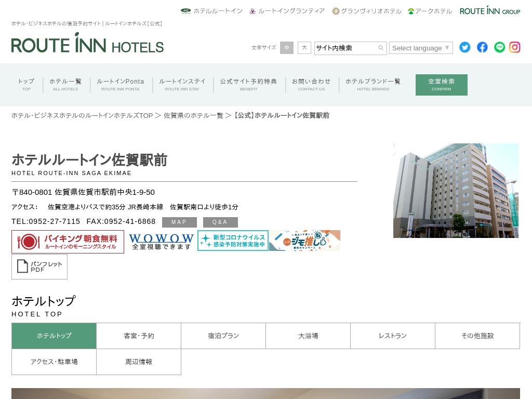532x399 pixels.
Task: Click the ROUTE INN GROUP logo
Action: click(x=490, y=11)
